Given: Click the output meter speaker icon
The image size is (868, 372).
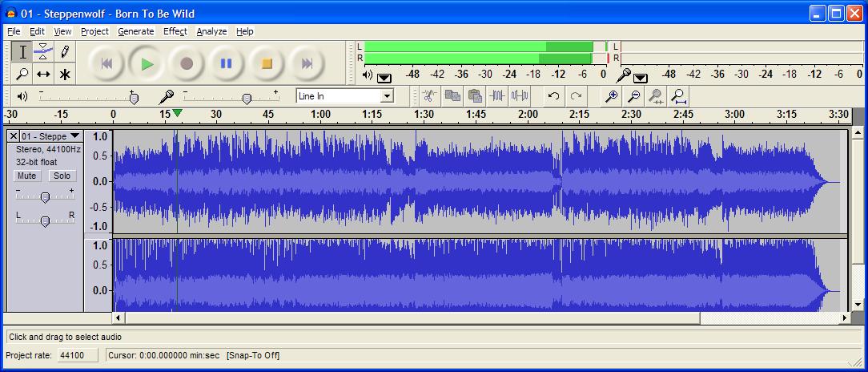Looking at the screenshot, I should click(x=368, y=75).
